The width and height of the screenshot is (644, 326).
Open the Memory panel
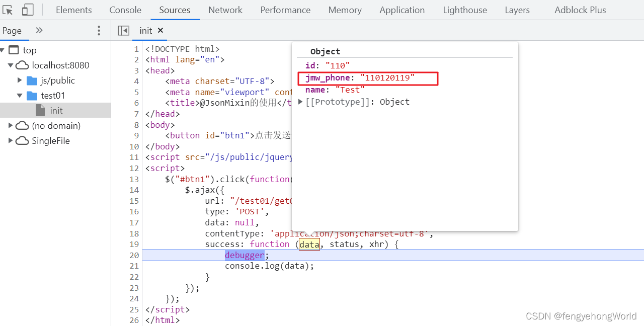point(345,10)
